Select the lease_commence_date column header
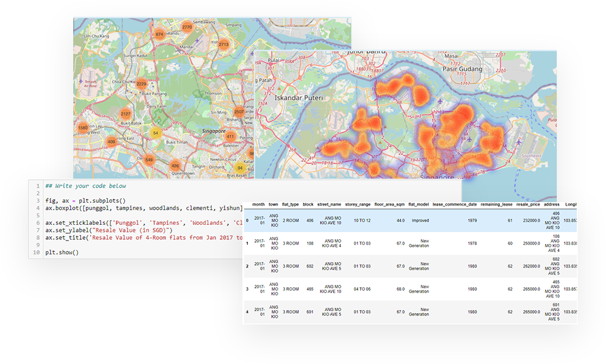The image size is (606, 364). pos(454,204)
